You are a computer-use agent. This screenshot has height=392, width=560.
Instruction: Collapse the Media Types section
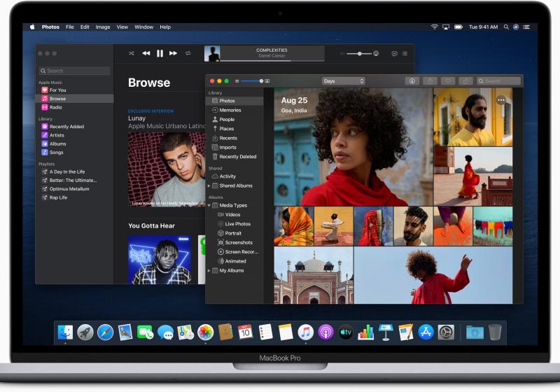209,206
